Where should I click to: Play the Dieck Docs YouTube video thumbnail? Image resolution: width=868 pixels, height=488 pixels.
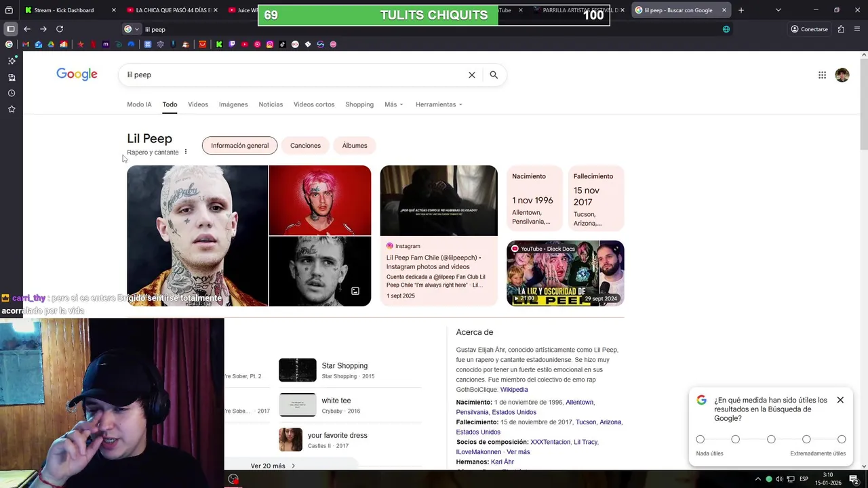click(566, 273)
